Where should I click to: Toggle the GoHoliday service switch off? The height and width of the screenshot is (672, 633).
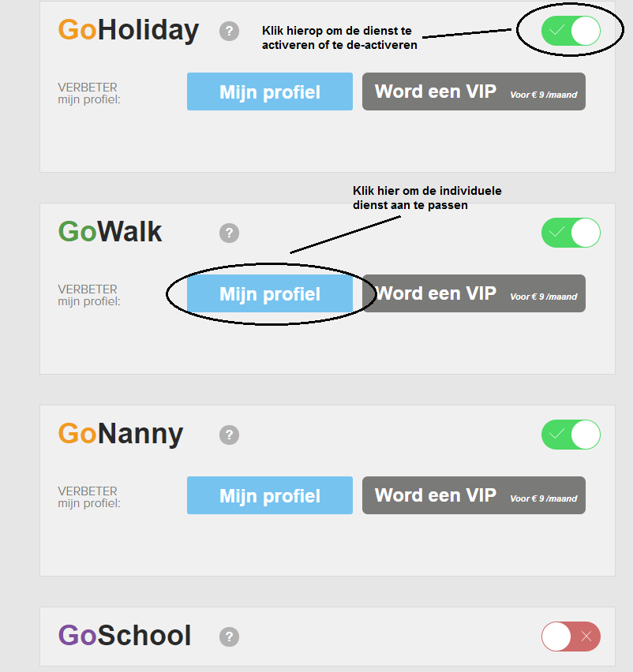571,31
